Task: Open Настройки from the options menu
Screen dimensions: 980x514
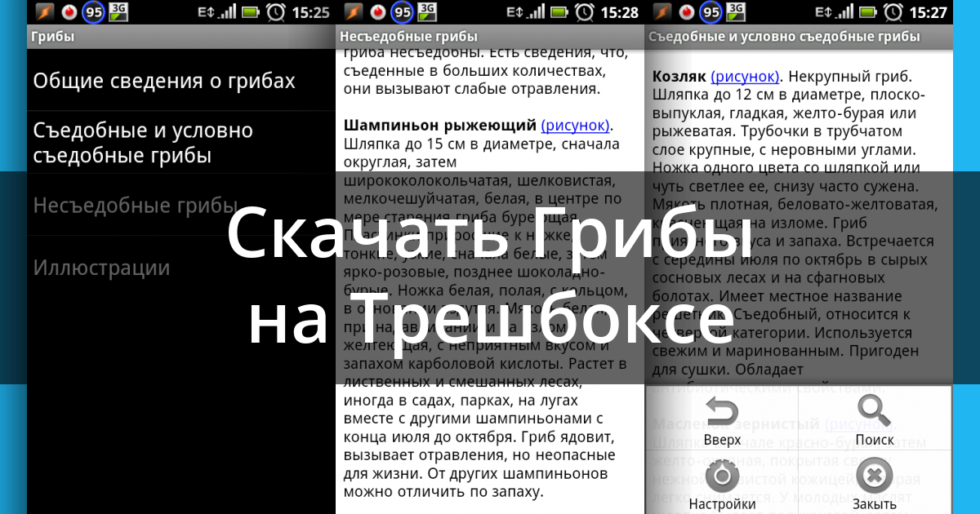Action: pos(722,482)
